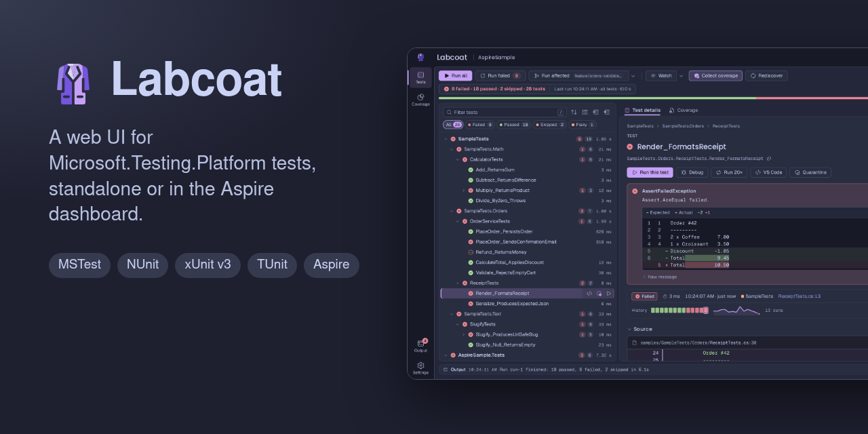Click the Labcoat logo icon in app header

click(420, 57)
